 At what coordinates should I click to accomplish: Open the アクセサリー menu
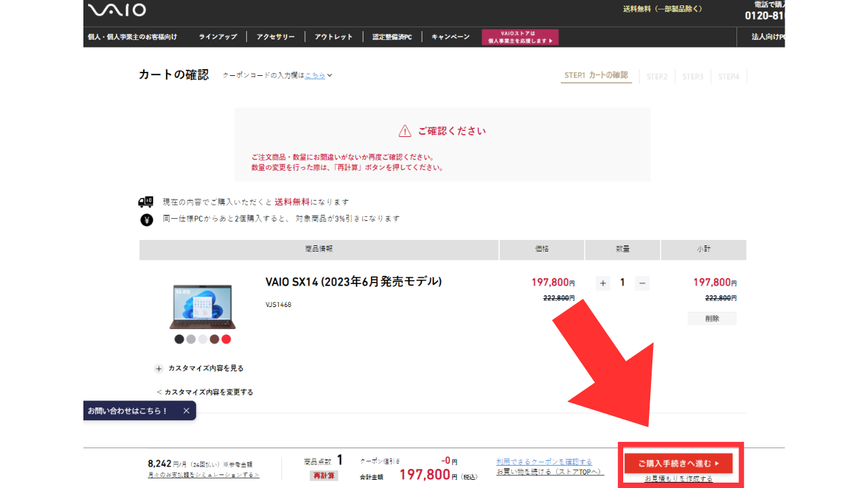point(275,37)
